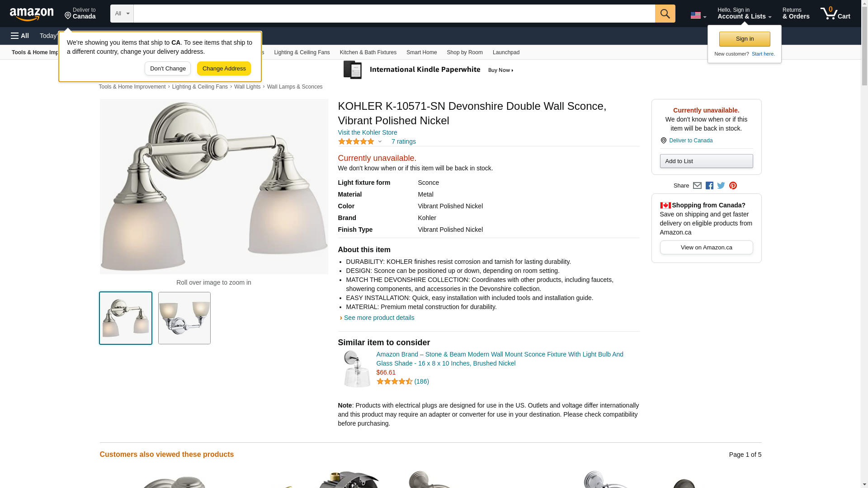
Task: Click the Amazon logo
Action: pyautogui.click(x=32, y=14)
